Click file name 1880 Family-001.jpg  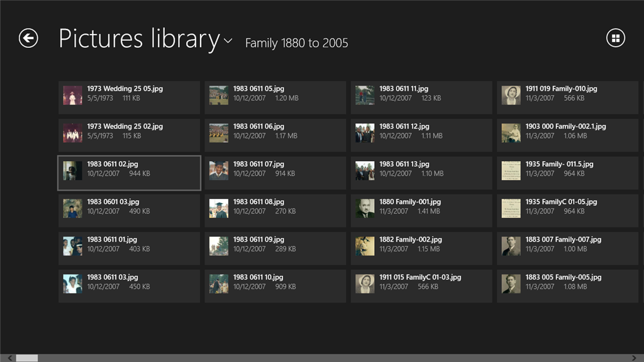(x=410, y=202)
